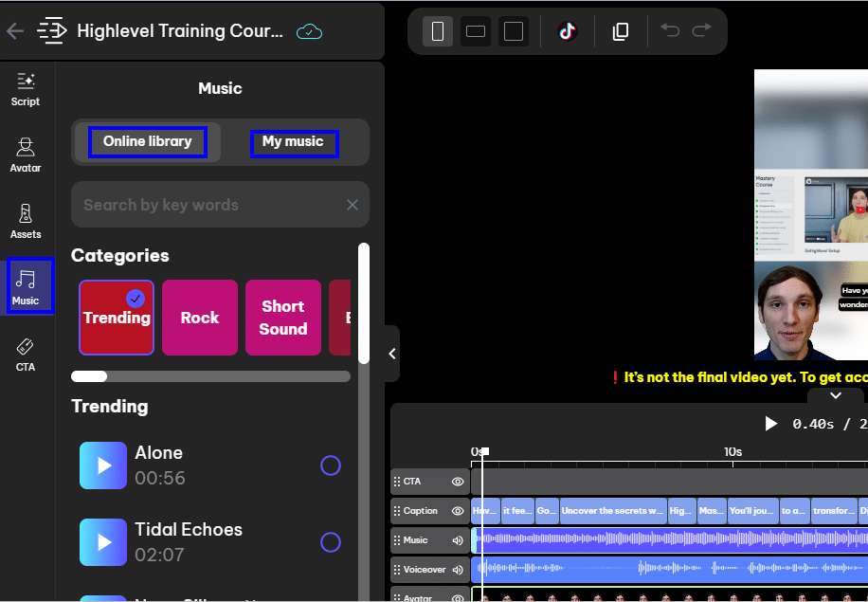Screen dimensions: 868x602
Task: Undo the last action
Action: pyautogui.click(x=670, y=30)
